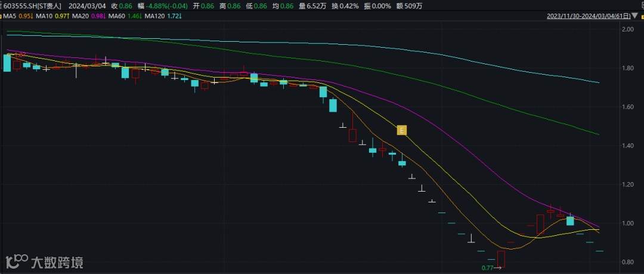Click the 开 0.86 opening price value
This screenshot has width=644, height=274.
click(203, 6)
